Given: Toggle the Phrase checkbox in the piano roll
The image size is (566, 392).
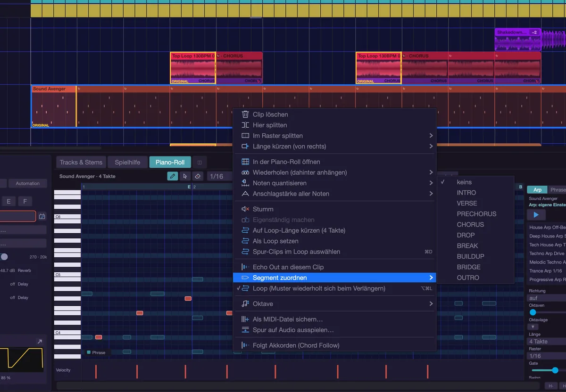Looking at the screenshot, I should [89, 352].
